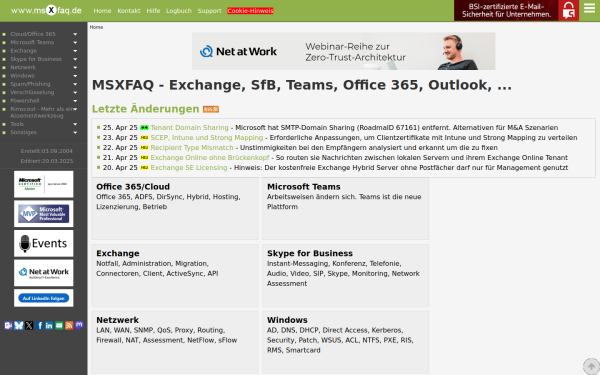This screenshot has width=600, height=375.
Task: Click the RSS badge next to Letzte Änderungen
Action: [211, 109]
